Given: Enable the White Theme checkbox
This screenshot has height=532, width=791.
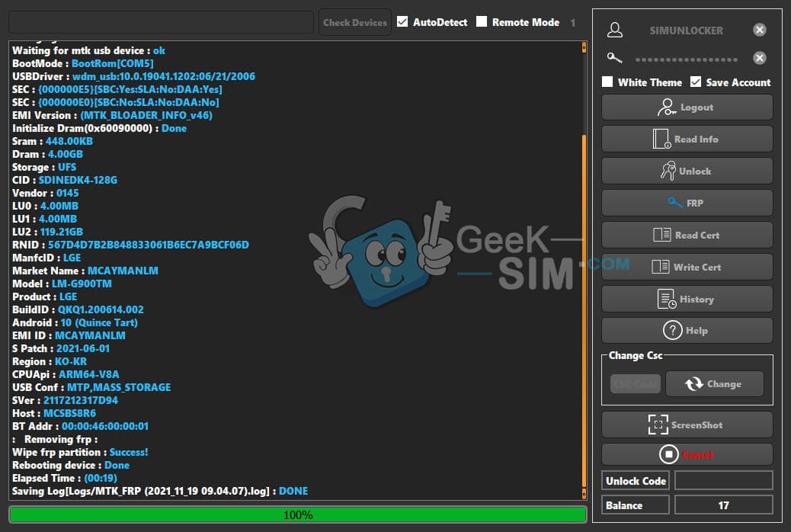Looking at the screenshot, I should pos(607,82).
